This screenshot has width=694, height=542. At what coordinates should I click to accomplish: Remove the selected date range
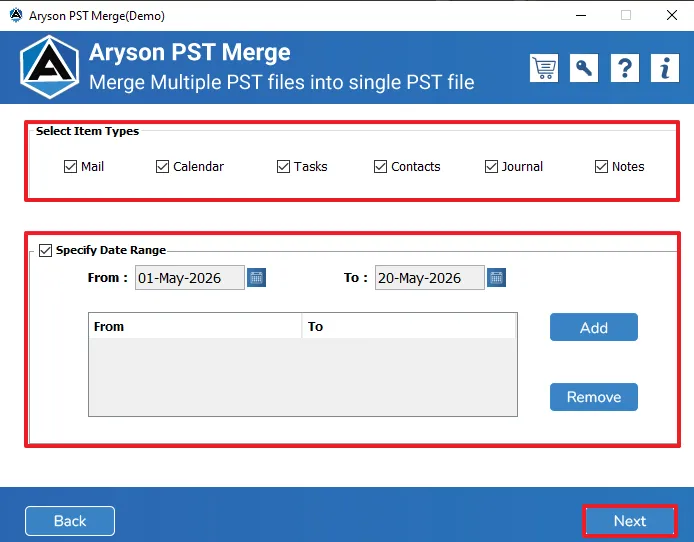594,397
